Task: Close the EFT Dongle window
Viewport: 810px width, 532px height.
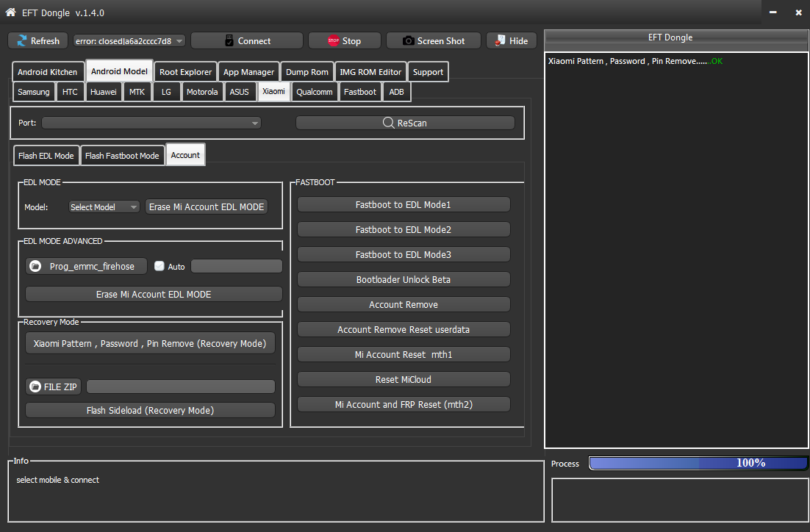Action: [799, 12]
